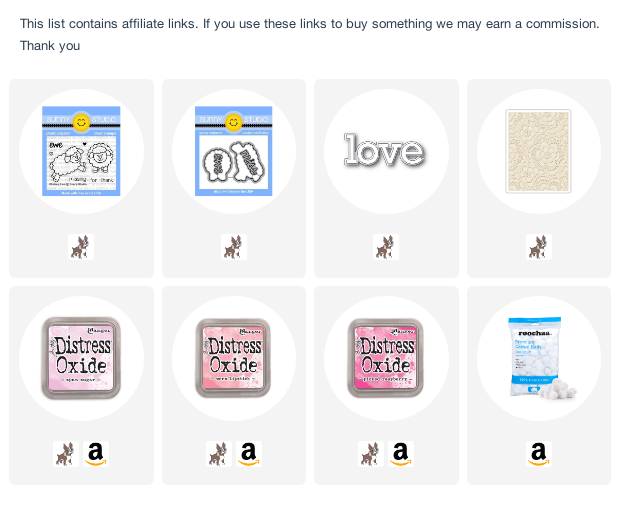
Task: Click dog store icon under spun sugar ink
Action: coord(66,454)
